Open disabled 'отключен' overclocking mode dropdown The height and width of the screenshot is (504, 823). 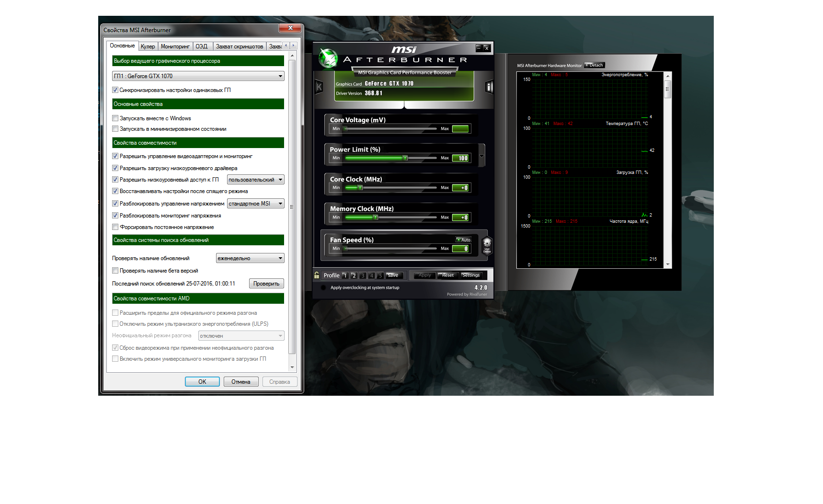(241, 336)
